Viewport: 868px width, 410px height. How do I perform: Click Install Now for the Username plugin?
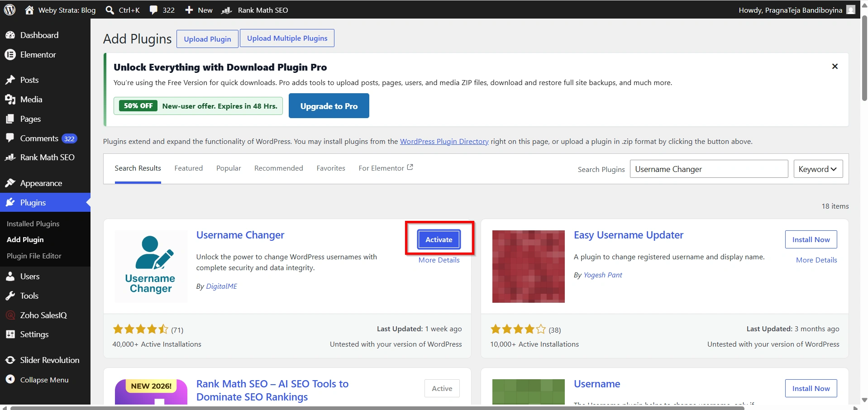[x=811, y=388]
